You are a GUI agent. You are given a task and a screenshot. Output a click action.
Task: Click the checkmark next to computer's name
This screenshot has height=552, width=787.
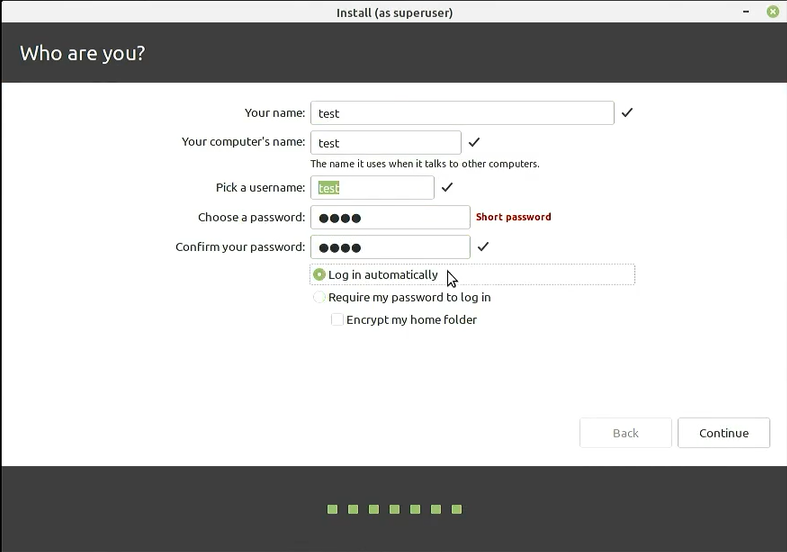(474, 143)
